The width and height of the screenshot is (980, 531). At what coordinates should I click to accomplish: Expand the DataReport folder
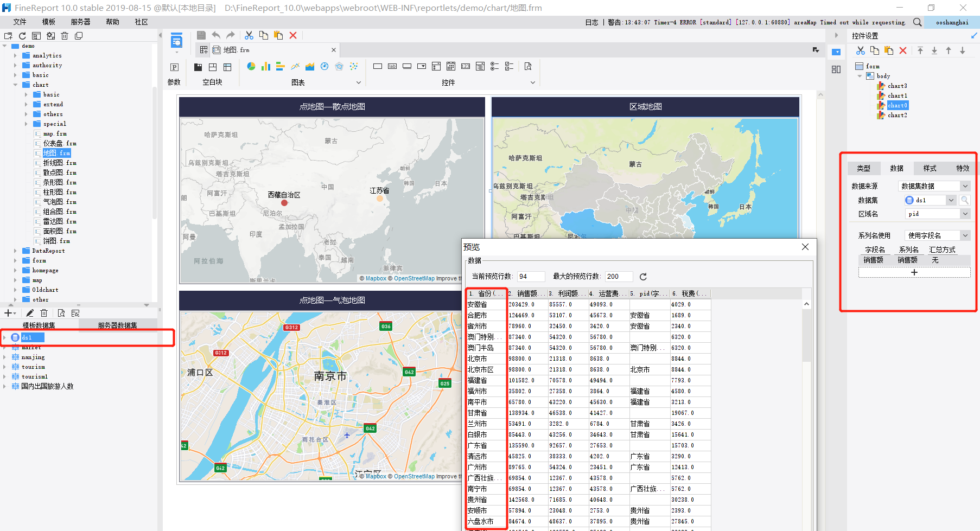coord(15,251)
